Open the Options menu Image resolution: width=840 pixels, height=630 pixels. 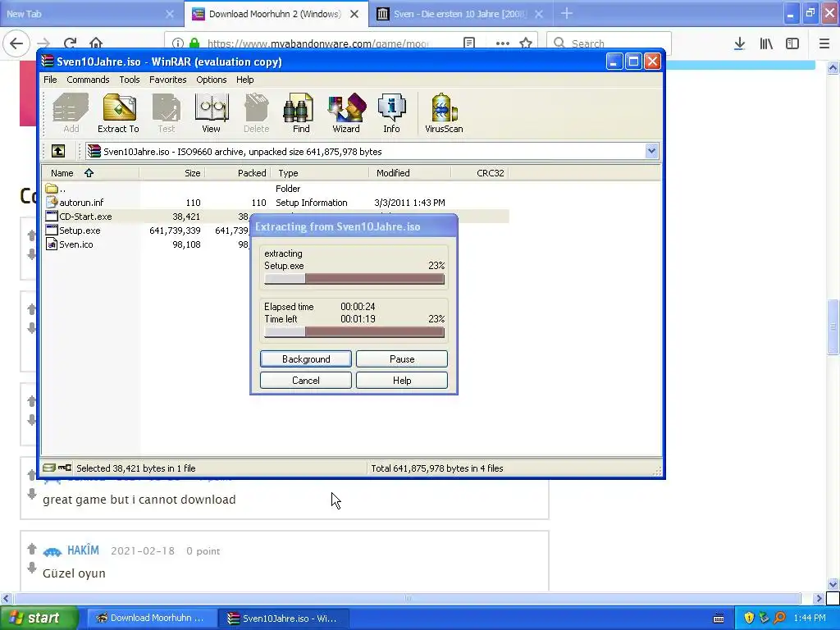[x=211, y=80]
